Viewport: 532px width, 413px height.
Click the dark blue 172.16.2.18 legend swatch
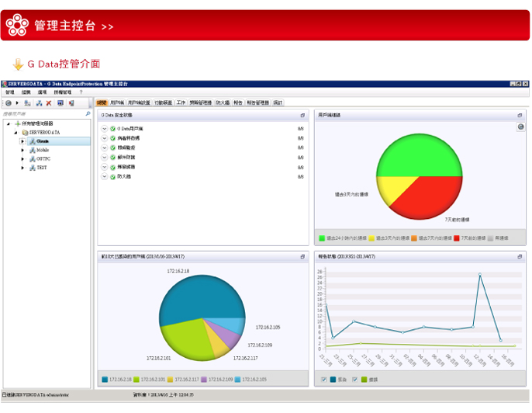tap(105, 380)
